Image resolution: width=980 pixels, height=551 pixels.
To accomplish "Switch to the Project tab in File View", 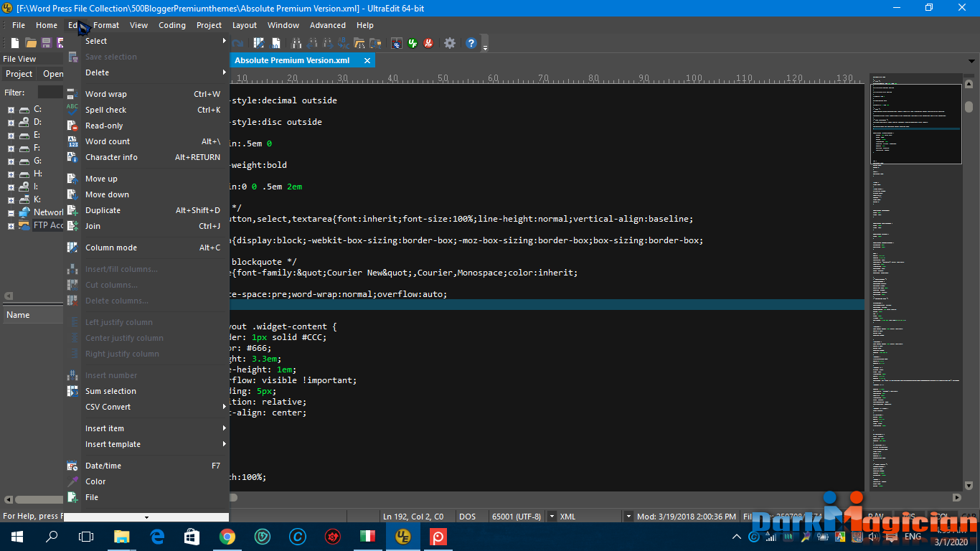I will (19, 74).
